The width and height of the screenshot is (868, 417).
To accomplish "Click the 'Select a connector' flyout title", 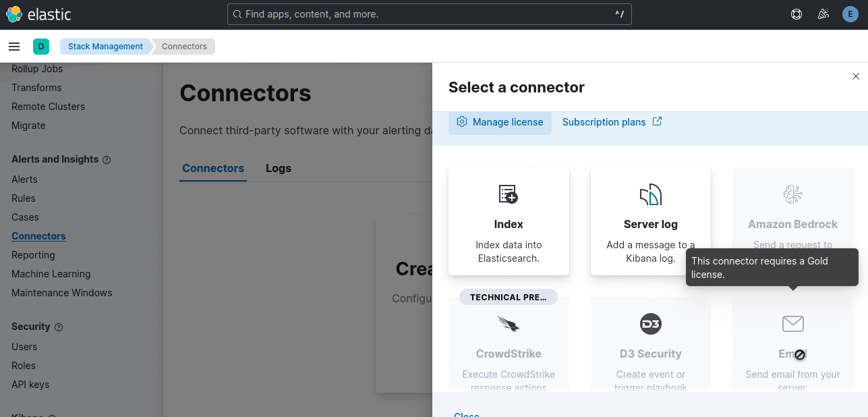I will [517, 88].
